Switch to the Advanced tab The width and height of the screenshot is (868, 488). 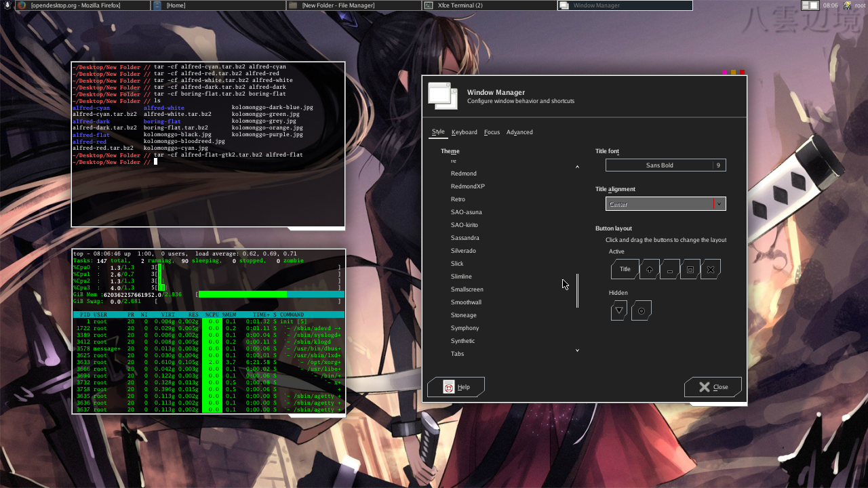click(x=519, y=132)
